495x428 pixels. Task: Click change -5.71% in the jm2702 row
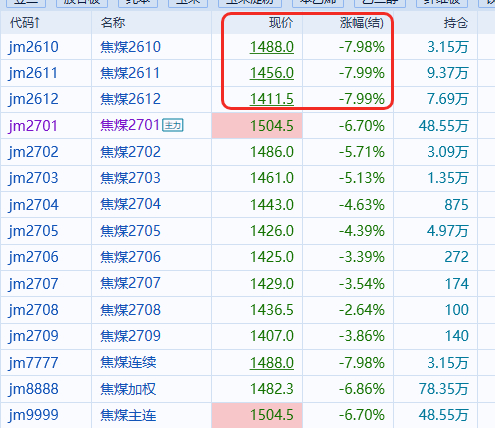click(x=362, y=152)
